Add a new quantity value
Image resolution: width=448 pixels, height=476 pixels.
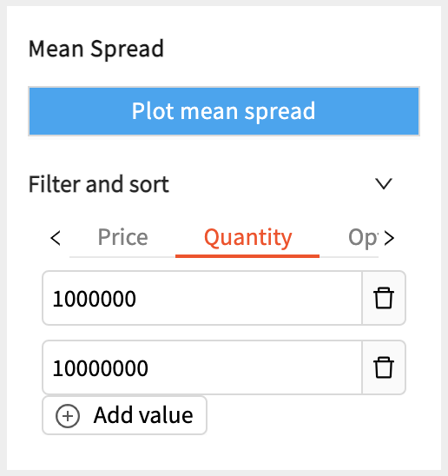[x=124, y=415]
